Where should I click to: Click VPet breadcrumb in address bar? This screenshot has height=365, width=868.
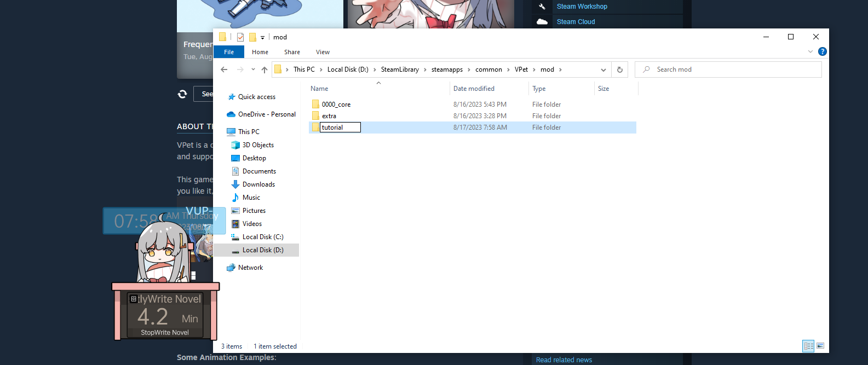pyautogui.click(x=521, y=69)
